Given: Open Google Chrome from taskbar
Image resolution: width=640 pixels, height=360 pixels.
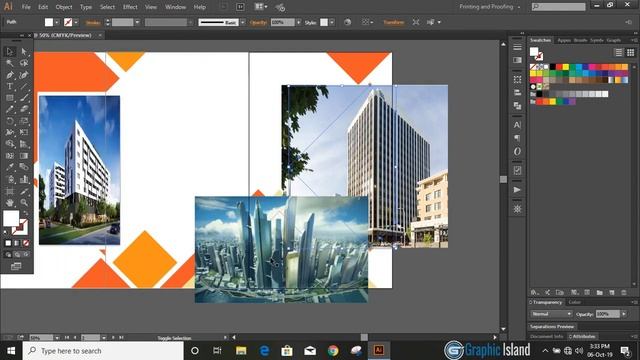Looking at the screenshot, I should point(333,351).
